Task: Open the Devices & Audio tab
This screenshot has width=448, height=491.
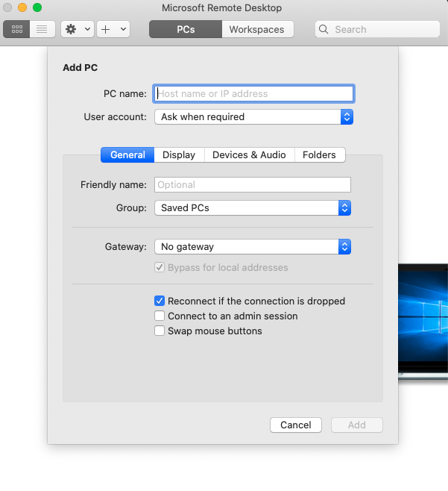Action: (x=249, y=154)
